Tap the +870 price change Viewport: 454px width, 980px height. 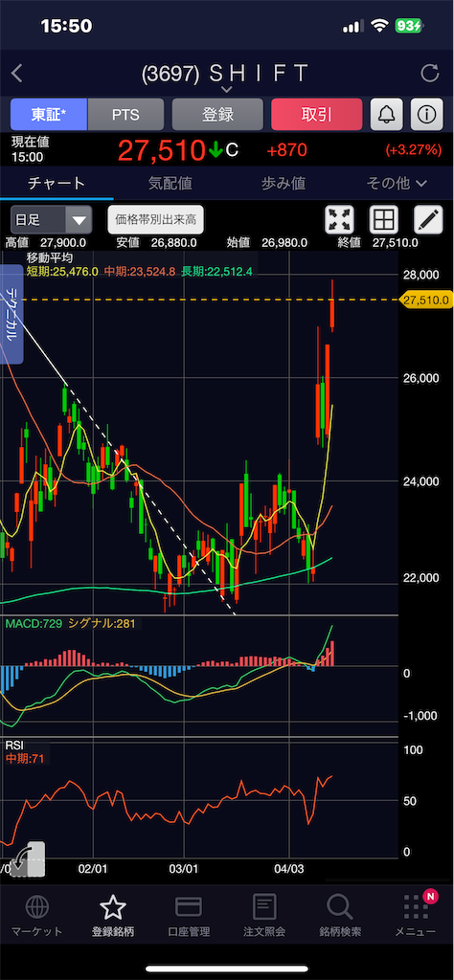pos(286,150)
